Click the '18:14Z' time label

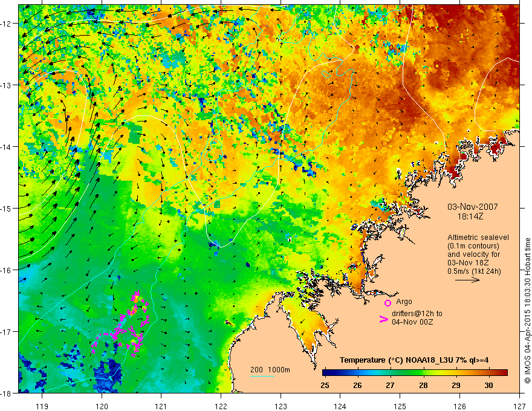pyautogui.click(x=470, y=216)
